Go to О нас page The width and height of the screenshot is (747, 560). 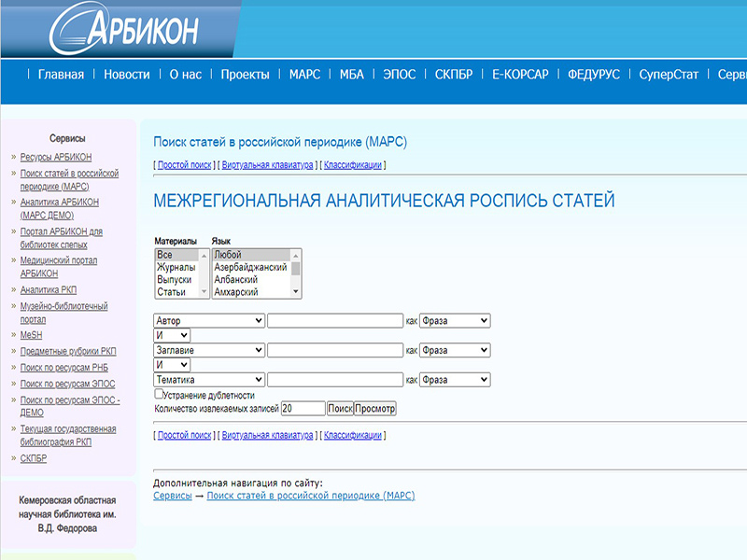[x=186, y=75]
